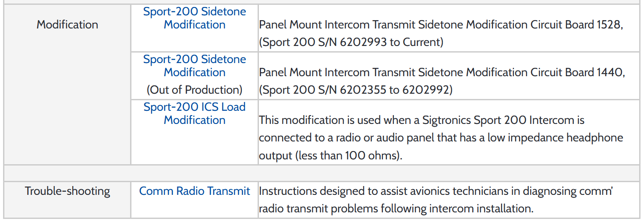This screenshot has width=644, height=222.
Task: Open the out-of-production Sidetone Modification link
Action: point(195,66)
